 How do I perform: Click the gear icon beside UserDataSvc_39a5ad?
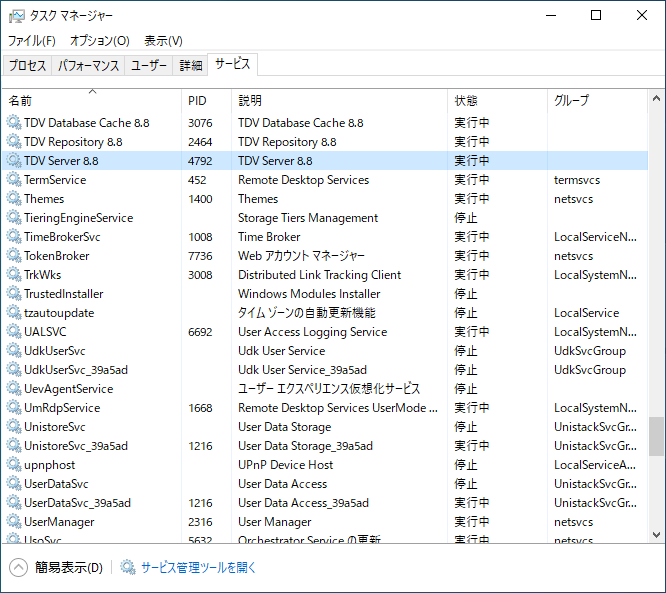pyautogui.click(x=14, y=503)
